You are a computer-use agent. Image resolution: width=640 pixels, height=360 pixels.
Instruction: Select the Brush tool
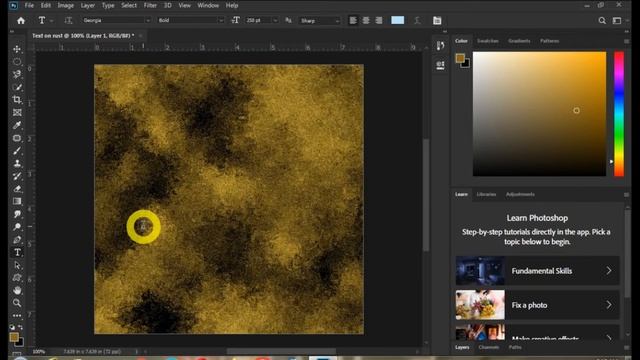coord(17,151)
